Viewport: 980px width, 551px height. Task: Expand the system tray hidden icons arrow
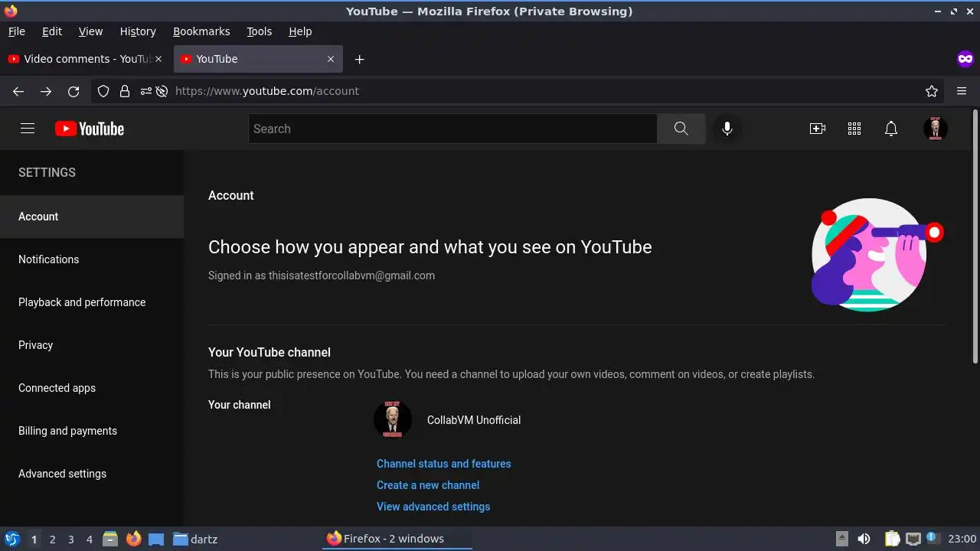pyautogui.click(x=841, y=539)
